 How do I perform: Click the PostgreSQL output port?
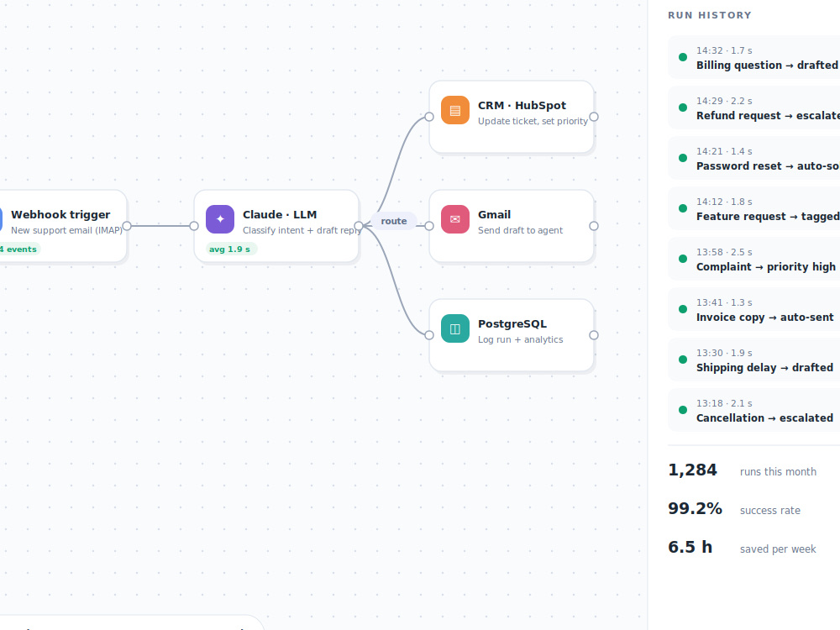[x=594, y=335]
